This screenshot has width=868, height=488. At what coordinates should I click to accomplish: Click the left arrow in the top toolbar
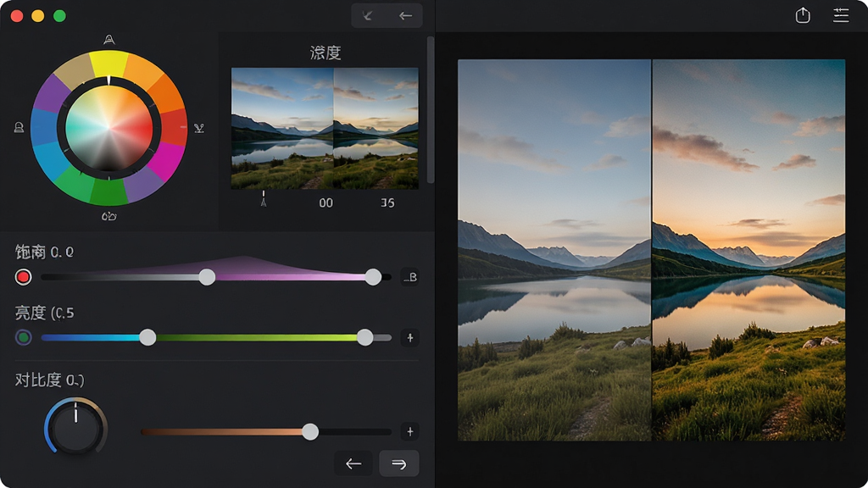[x=406, y=15]
